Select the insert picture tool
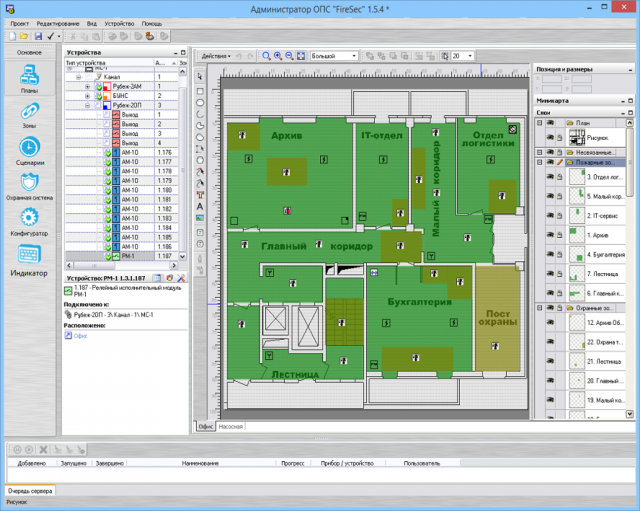 point(200,218)
